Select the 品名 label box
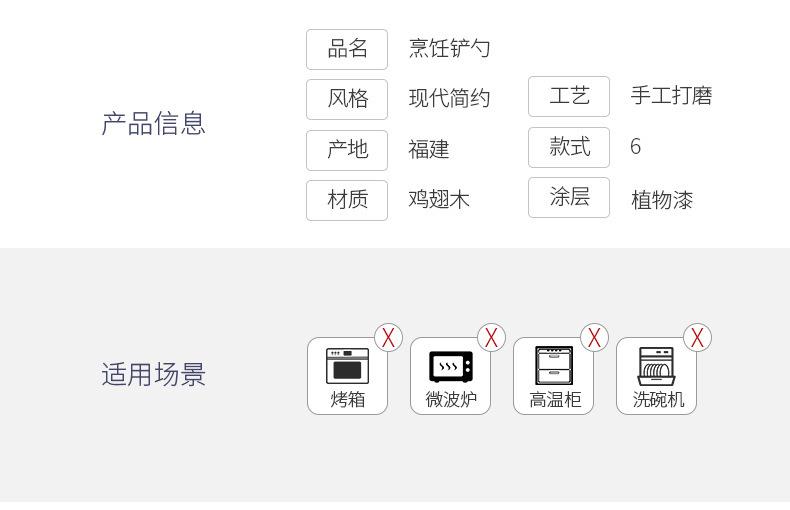790x510 pixels. (347, 49)
